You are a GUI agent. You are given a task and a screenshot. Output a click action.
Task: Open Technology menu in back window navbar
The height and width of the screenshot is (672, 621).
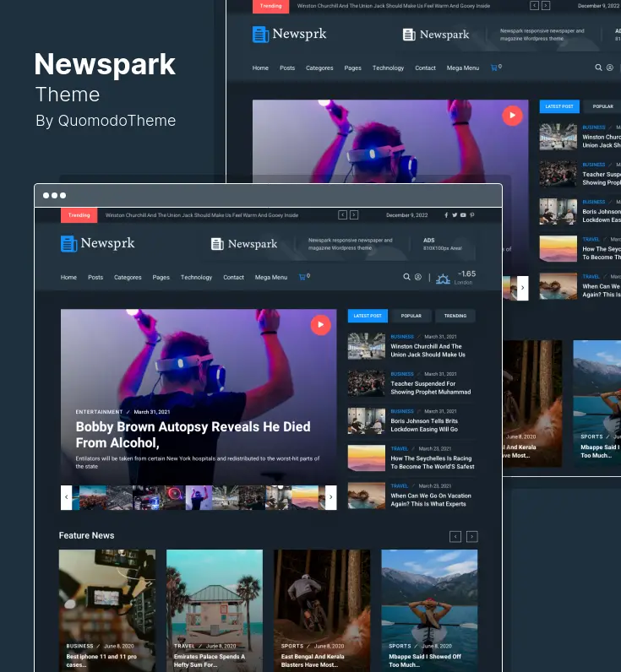[x=388, y=68]
